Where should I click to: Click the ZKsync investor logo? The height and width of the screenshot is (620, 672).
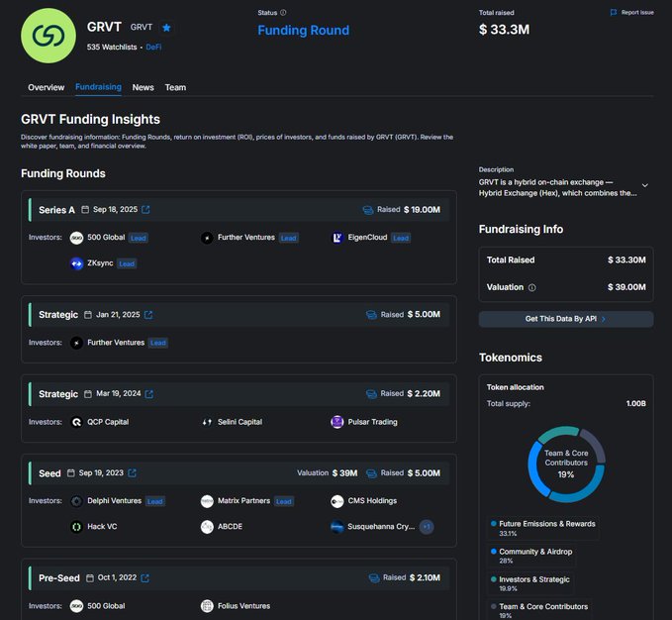76,263
